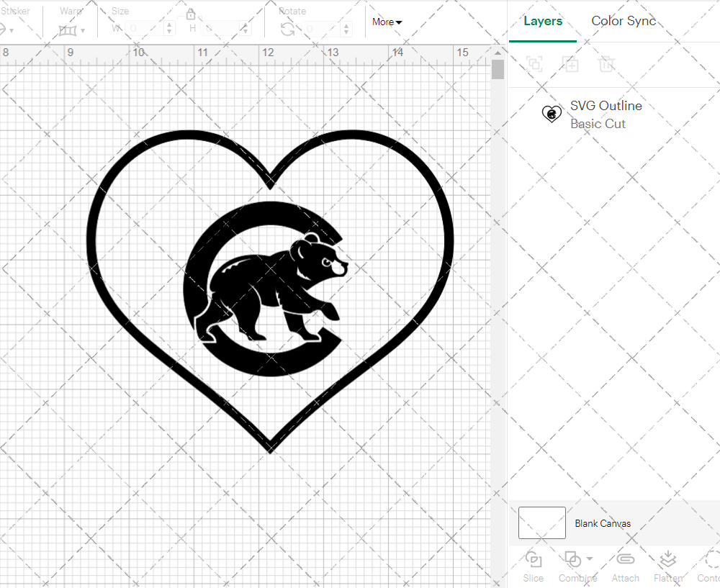This screenshot has width=720, height=588.
Task: Select the SVG Outline layer
Action: [x=605, y=114]
